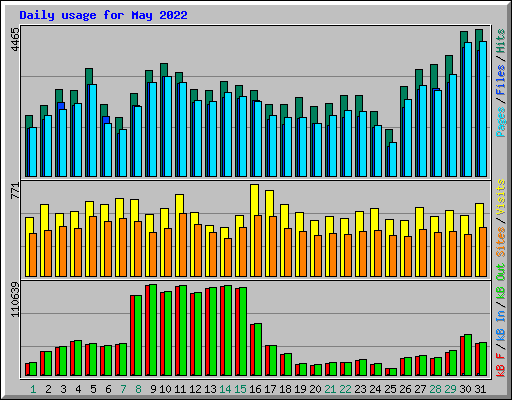
Task: Click the kB F legend label
Action: click(501, 365)
